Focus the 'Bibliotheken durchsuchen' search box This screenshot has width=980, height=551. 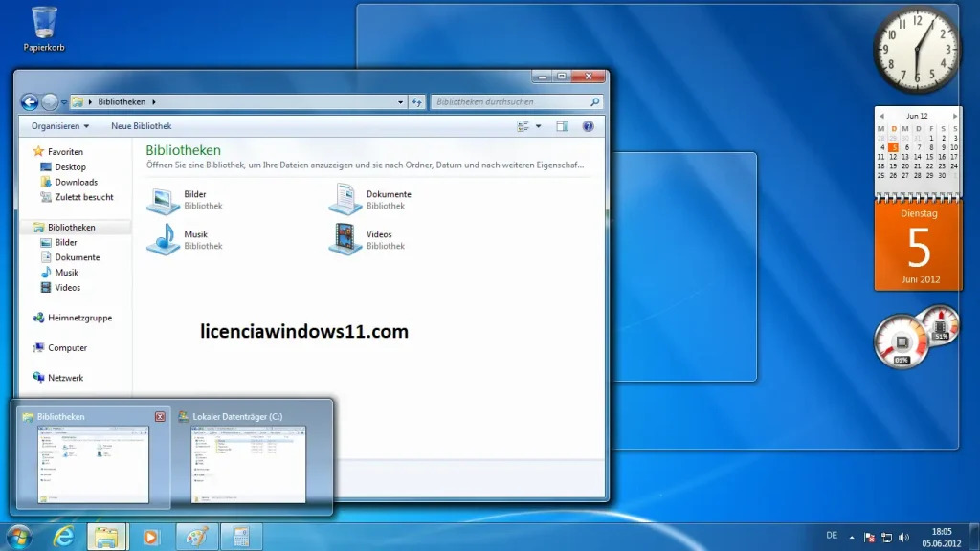[516, 101]
